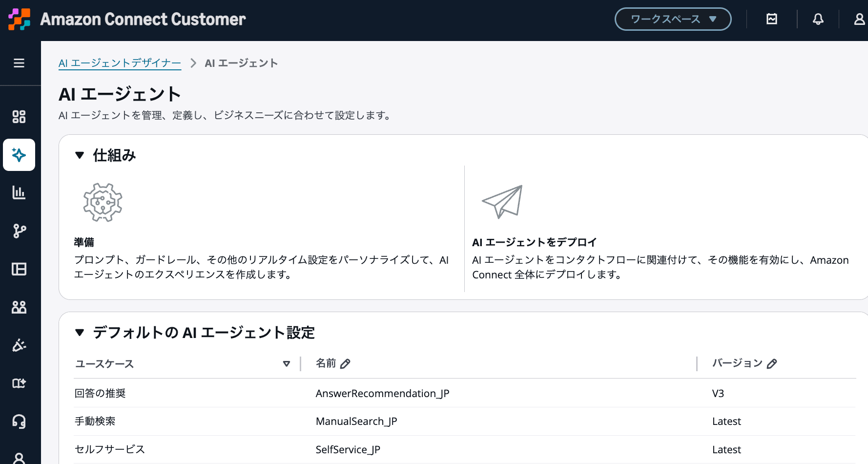
Task: Click the paper plane deploy illustration icon
Action: click(502, 202)
